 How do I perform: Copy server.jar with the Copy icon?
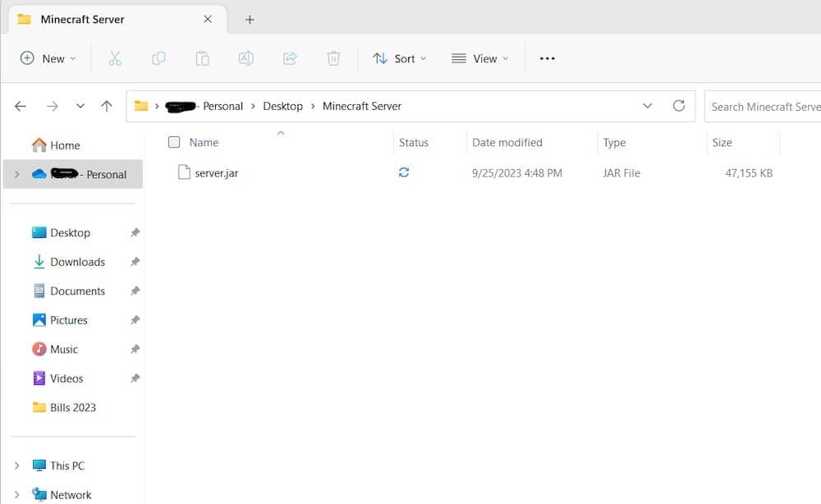pyautogui.click(x=158, y=57)
